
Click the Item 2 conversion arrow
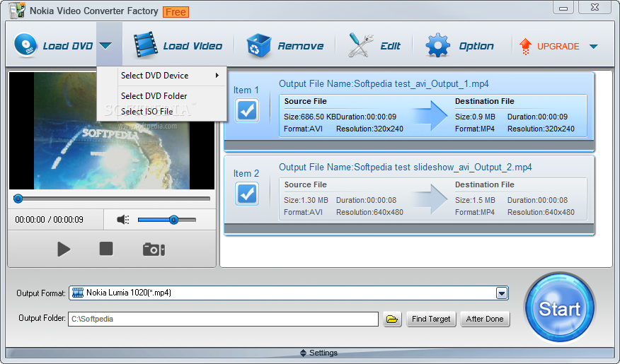coord(430,199)
